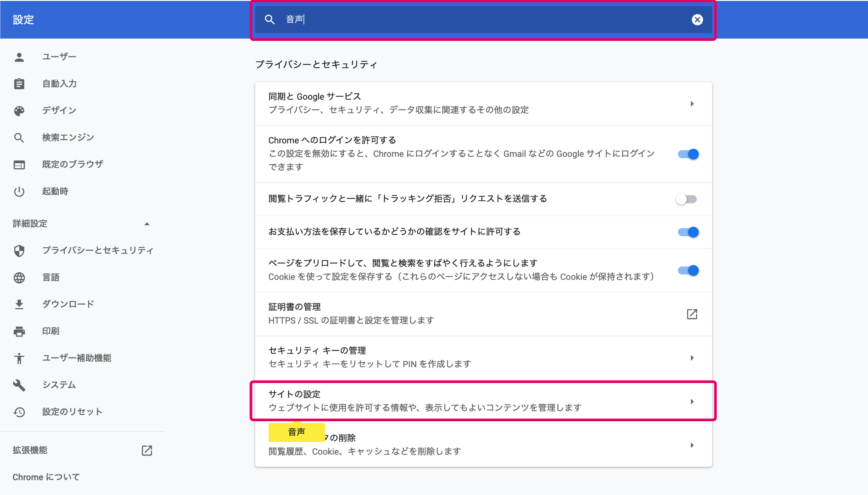
Task: Click the 言語 globe icon
Action: coord(19,278)
